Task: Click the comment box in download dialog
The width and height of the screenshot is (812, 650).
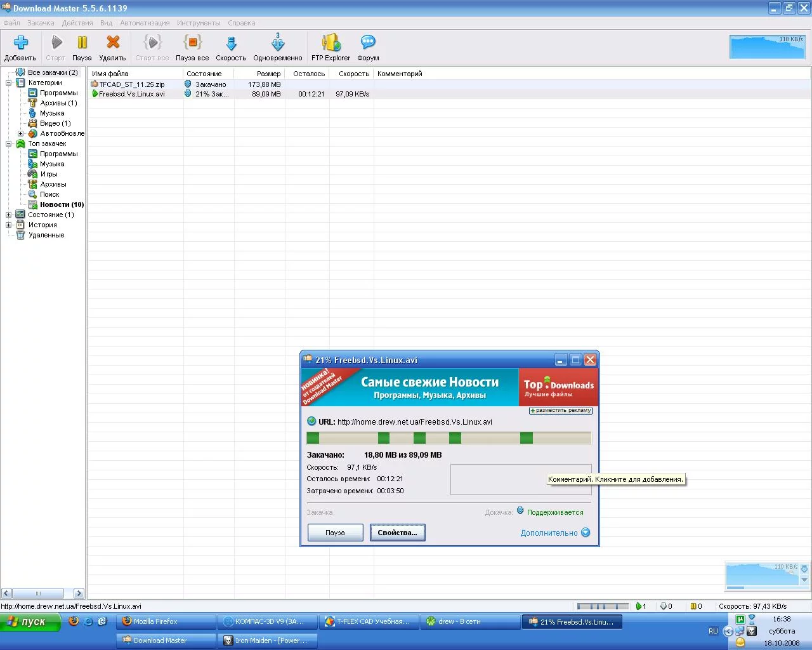Action: [x=521, y=479]
